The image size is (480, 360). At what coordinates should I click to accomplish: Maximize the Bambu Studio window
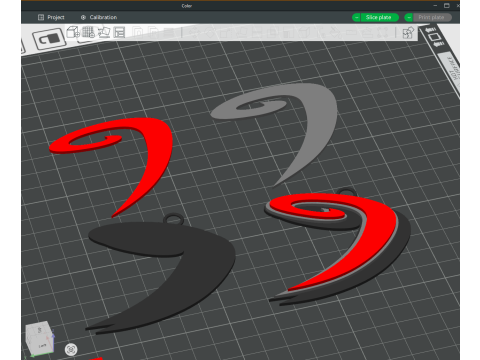point(447,6)
